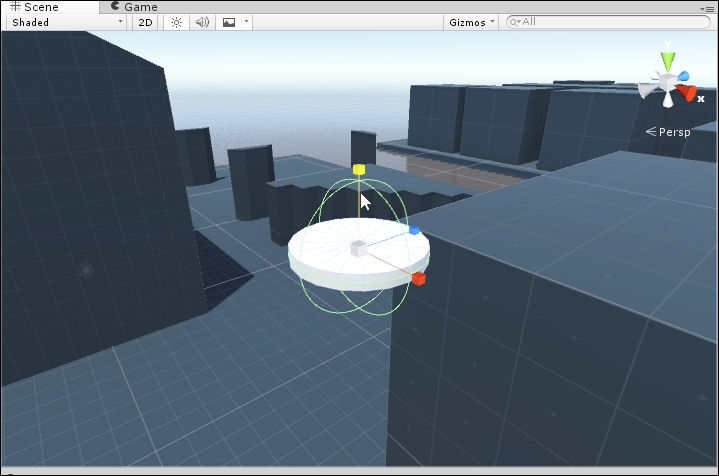
Task: Click the blue Z axis cone
Action: pyautogui.click(x=683, y=76)
